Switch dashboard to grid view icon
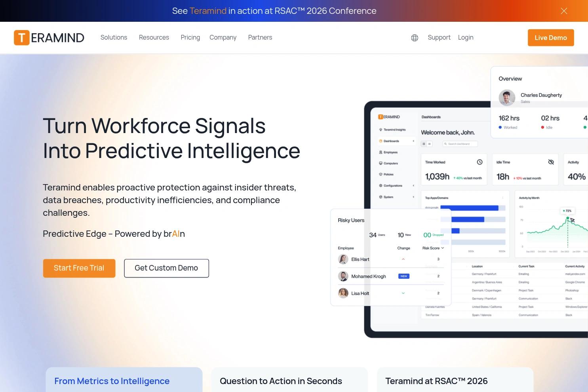This screenshot has height=392, width=588. [x=424, y=144]
